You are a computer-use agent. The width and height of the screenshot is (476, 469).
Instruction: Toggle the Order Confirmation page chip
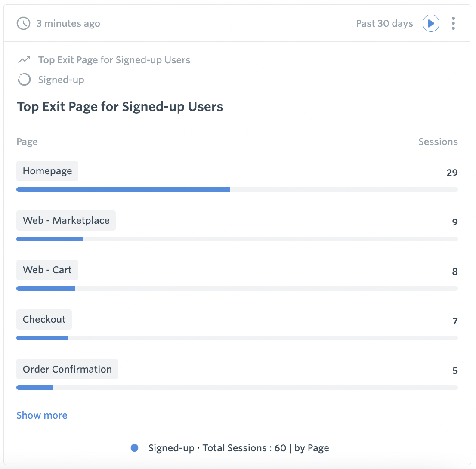point(67,369)
